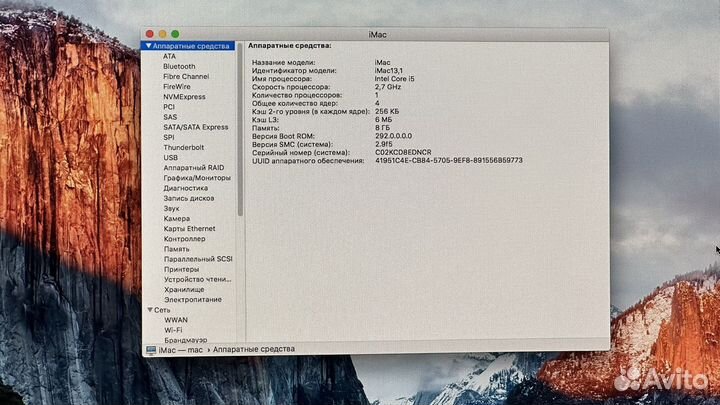
Task: Open SATA/SATA Express information
Action: [x=196, y=127]
